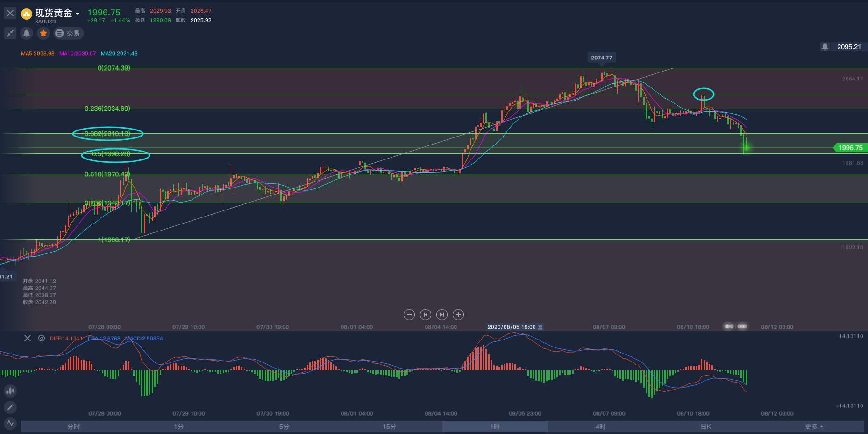Viewport: 868px width, 434px height.
Task: Click the 1(1906.17) Fibonacci level label
Action: (114, 240)
